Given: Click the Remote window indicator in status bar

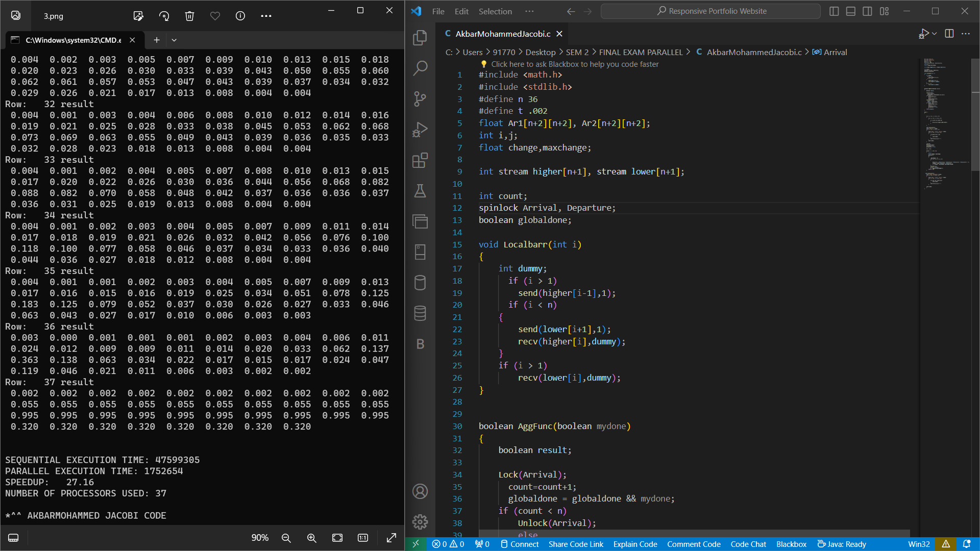Looking at the screenshot, I should click(x=416, y=544).
